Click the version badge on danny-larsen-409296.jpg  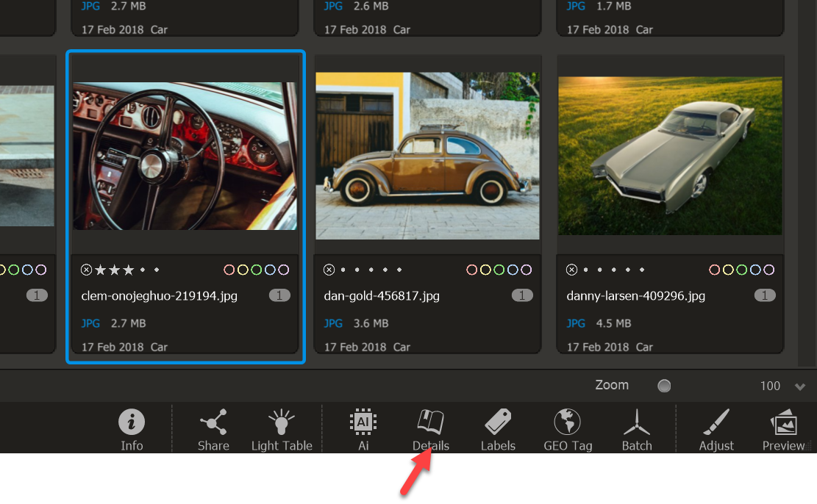click(x=765, y=295)
